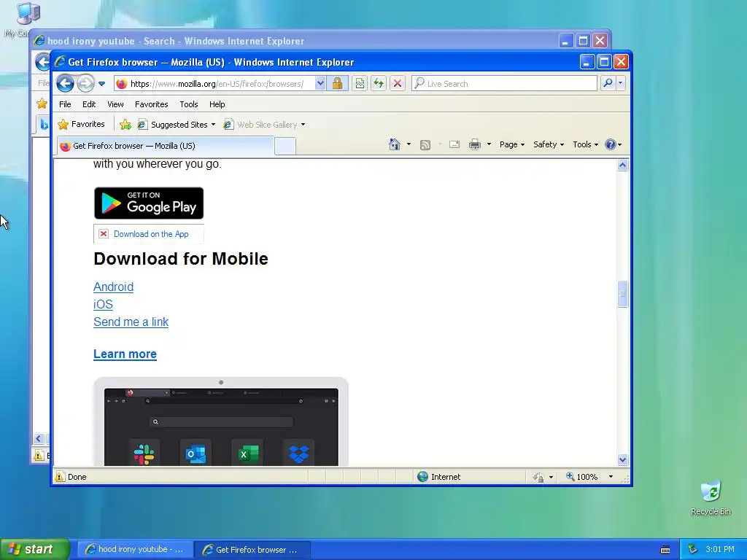Image resolution: width=747 pixels, height=560 pixels.
Task: View the security lock icon report
Action: point(337,84)
